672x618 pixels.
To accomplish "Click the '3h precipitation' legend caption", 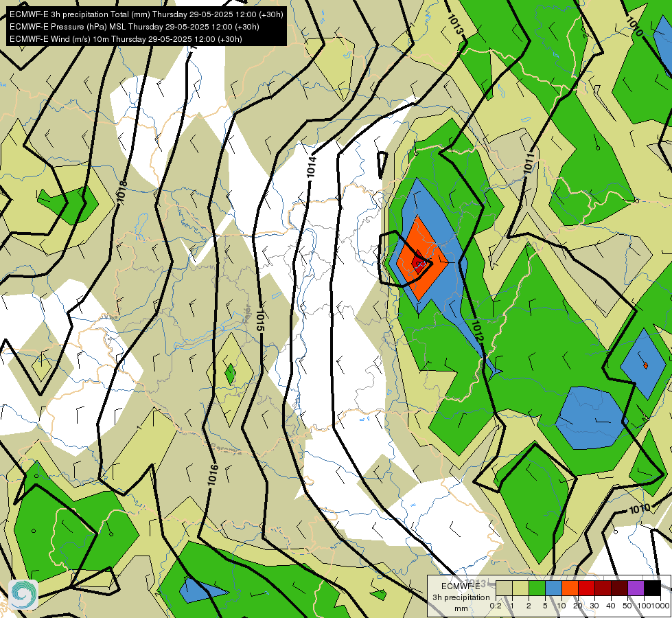I will pyautogui.click(x=461, y=597).
